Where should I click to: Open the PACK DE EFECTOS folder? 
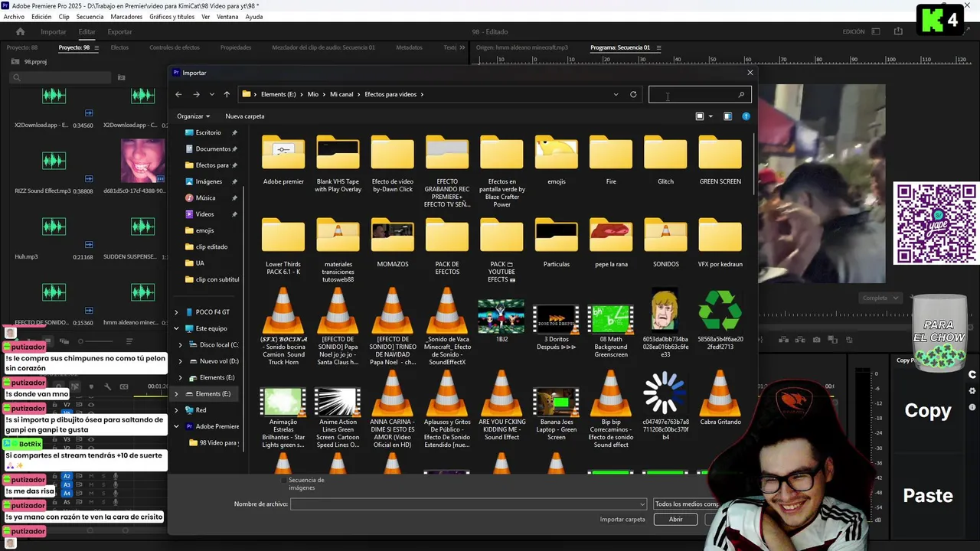pos(447,247)
